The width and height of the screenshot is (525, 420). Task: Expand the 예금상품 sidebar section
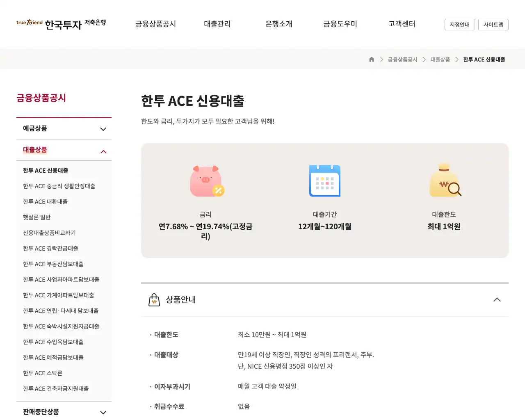tap(64, 128)
